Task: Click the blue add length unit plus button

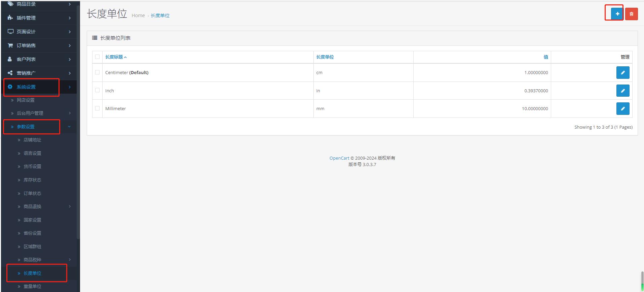Action: tap(617, 14)
